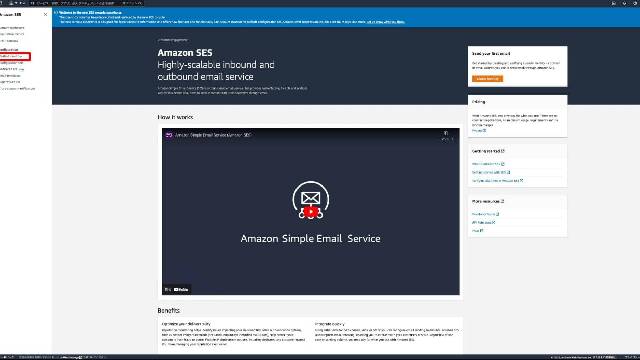Open Cross-account notifications in sidebar
This screenshot has width=640, height=360.
coord(18,89)
